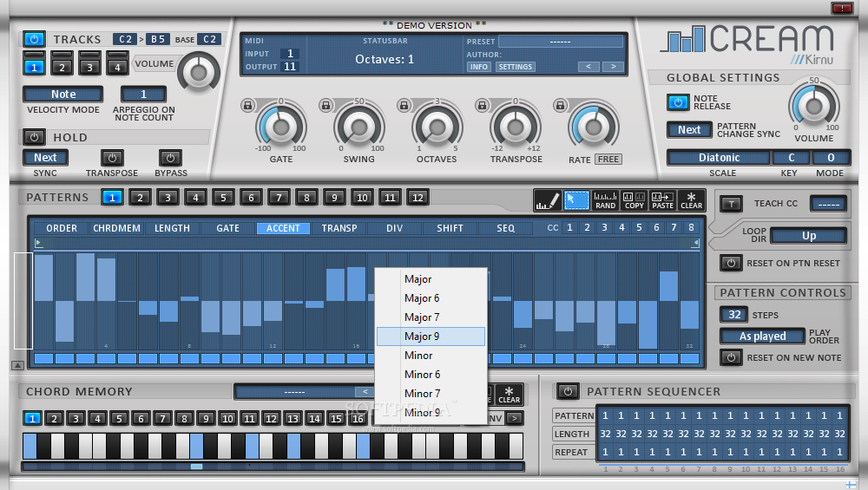
Task: Open the As played order dropdown
Action: click(x=762, y=336)
